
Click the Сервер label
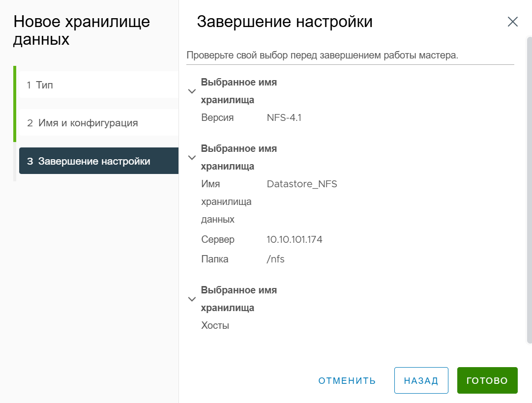218,239
